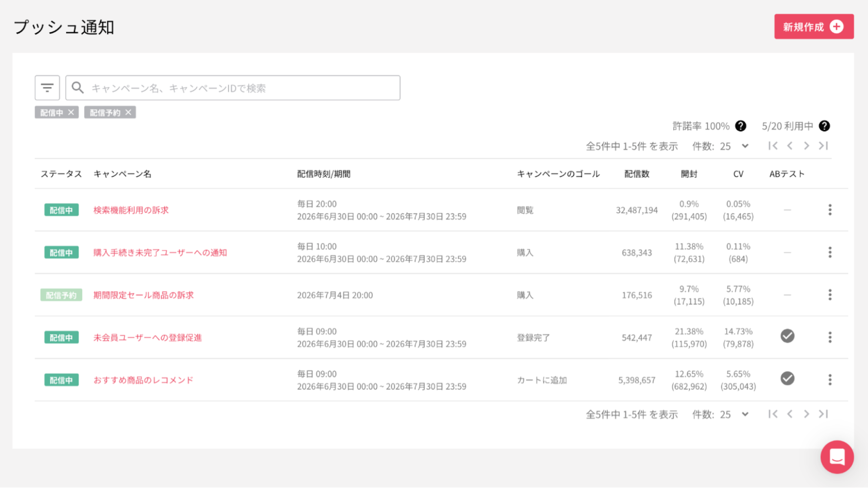Viewport: 868px width, 488px height.
Task: Click the magnifier search icon
Action: point(78,88)
